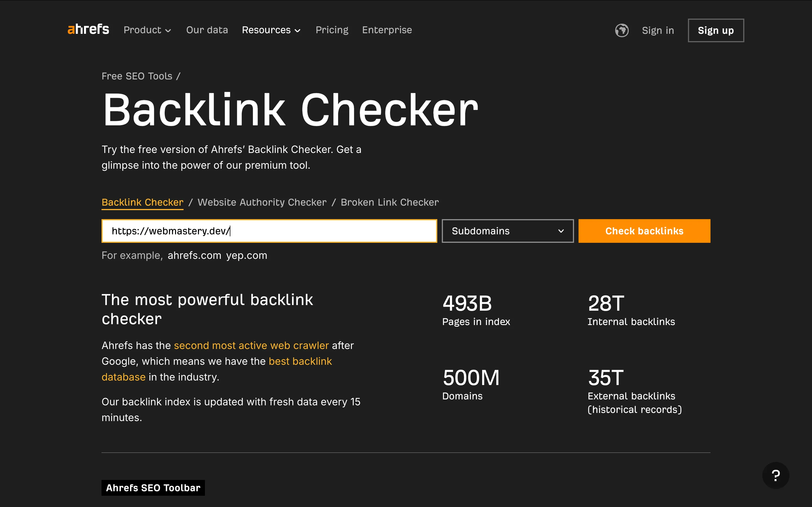Open the Our data page

tap(207, 30)
